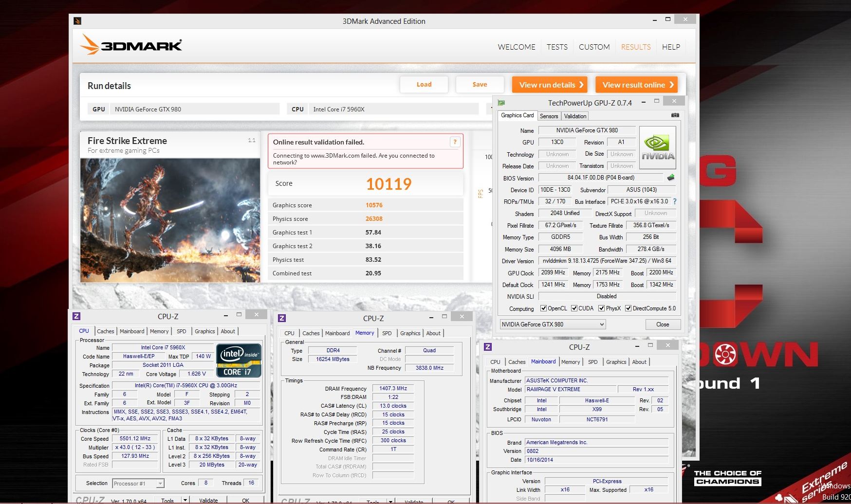The width and height of the screenshot is (851, 504).
Task: Click the CPU-Z Mainboard window Z icon
Action: (x=488, y=347)
